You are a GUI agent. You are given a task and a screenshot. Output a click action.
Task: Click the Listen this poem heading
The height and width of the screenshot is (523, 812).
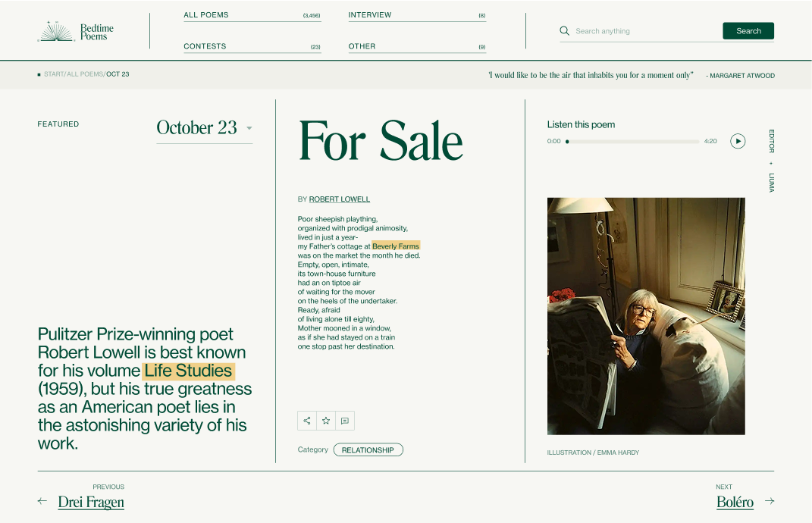click(581, 125)
